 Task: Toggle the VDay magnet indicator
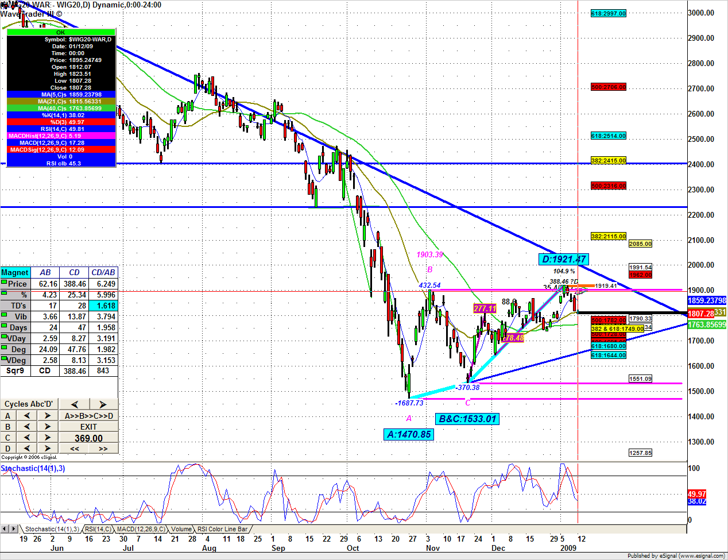[4, 337]
